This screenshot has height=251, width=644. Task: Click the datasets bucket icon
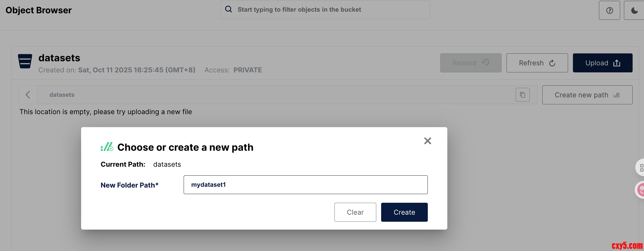click(x=25, y=61)
